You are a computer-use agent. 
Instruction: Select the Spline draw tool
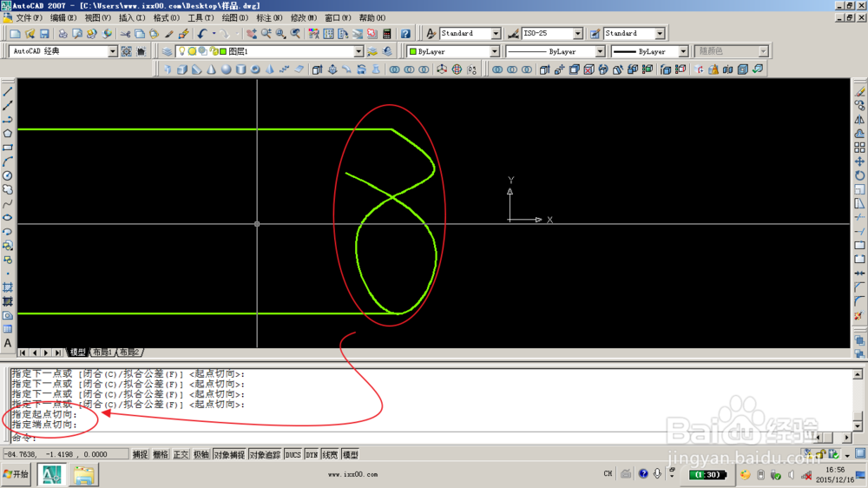[x=8, y=204]
